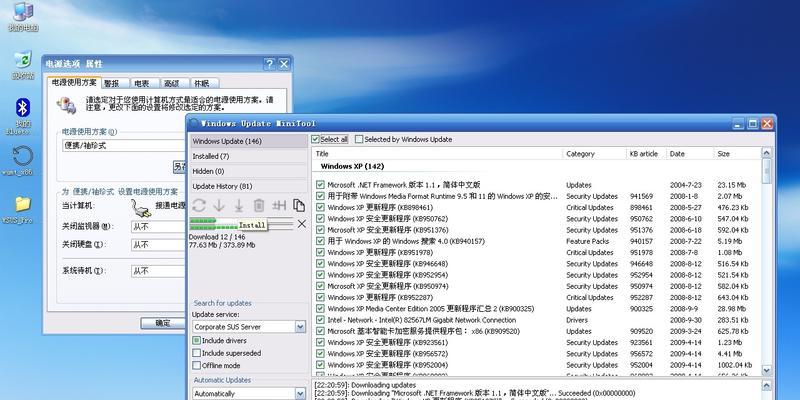800x400 pixels.
Task: Click the Install updates icon
Action: [x=239, y=206]
